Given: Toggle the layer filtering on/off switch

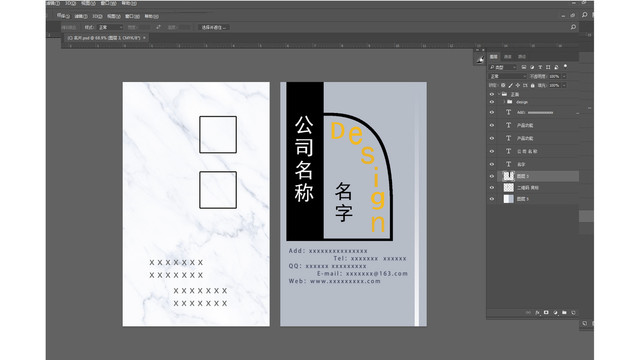Looking at the screenshot, I should (565, 66).
